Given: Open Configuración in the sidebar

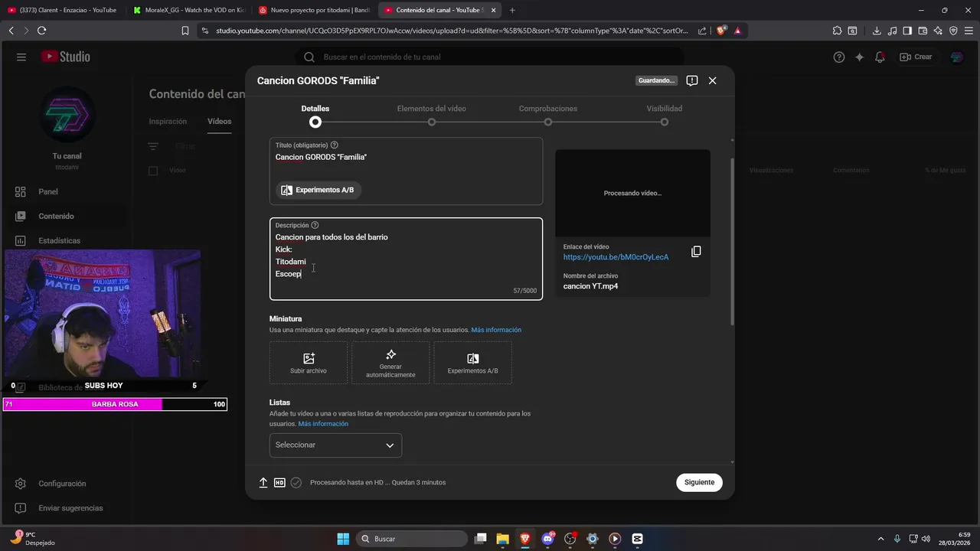Looking at the screenshot, I should 67,484.
